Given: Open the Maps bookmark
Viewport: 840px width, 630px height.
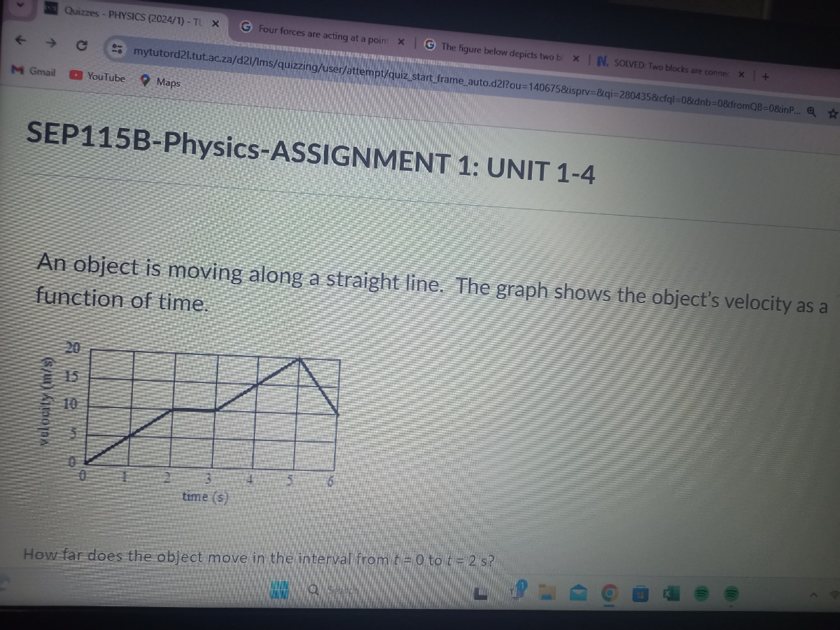Looking at the screenshot, I should tap(168, 82).
